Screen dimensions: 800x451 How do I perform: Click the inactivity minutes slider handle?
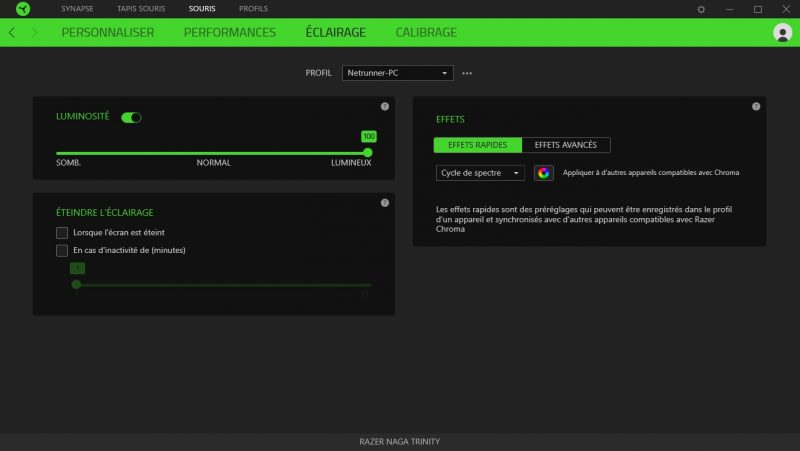click(x=76, y=284)
